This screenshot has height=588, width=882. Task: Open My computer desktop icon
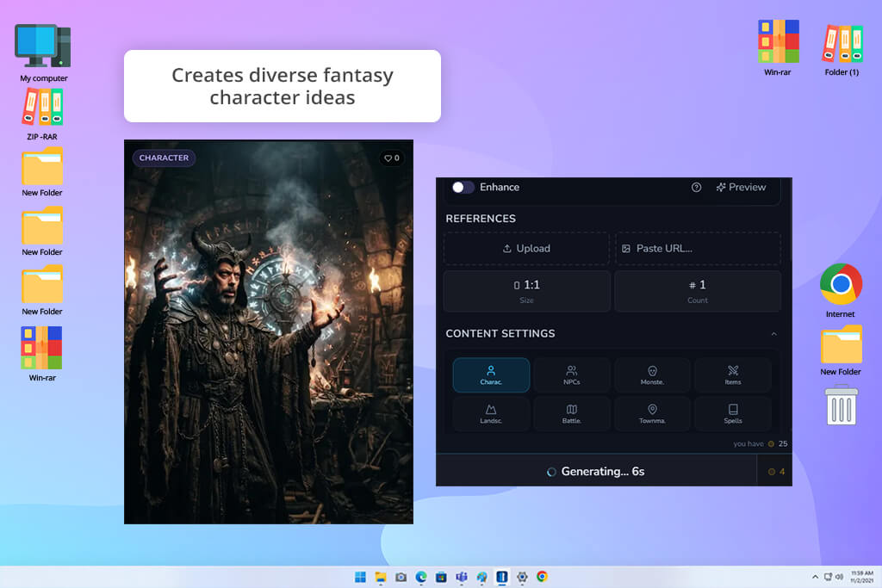[43, 53]
